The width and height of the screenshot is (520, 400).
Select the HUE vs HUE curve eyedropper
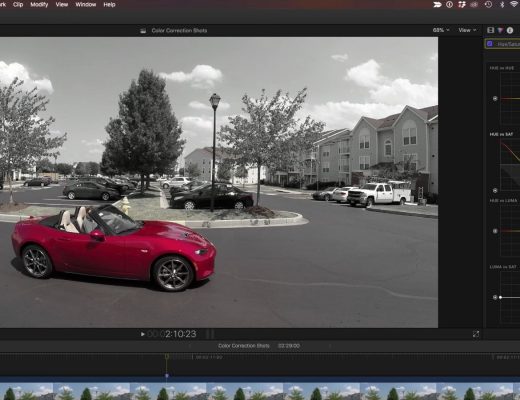(x=495, y=98)
